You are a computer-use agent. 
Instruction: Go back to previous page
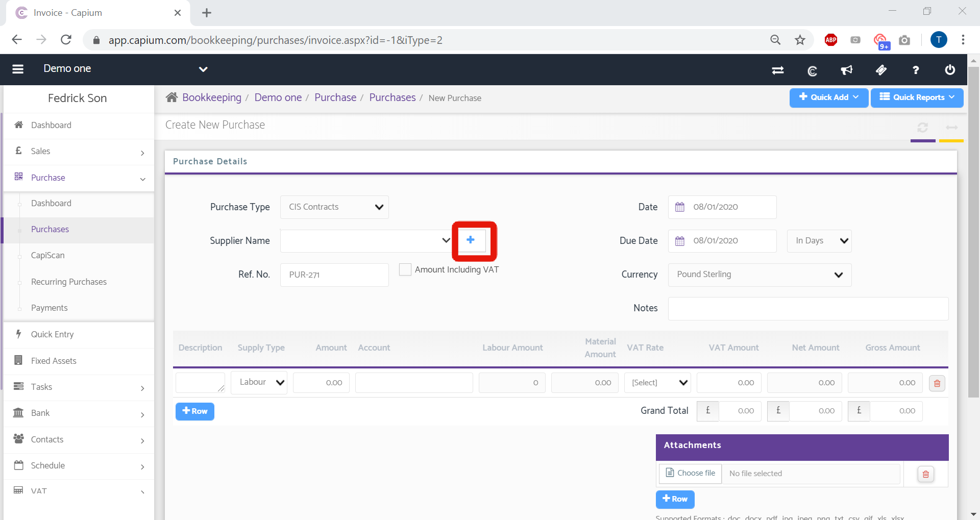pyautogui.click(x=17, y=40)
